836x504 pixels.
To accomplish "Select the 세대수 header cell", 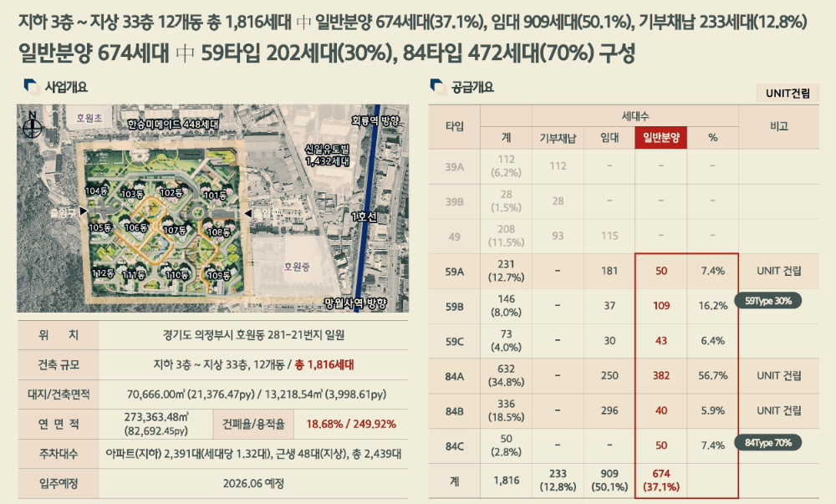I will click(x=635, y=115).
